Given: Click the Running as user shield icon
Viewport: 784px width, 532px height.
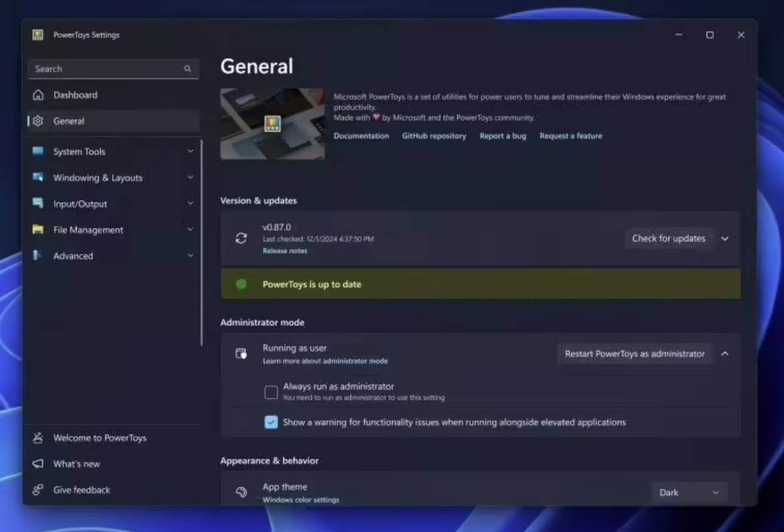Looking at the screenshot, I should click(x=241, y=353).
